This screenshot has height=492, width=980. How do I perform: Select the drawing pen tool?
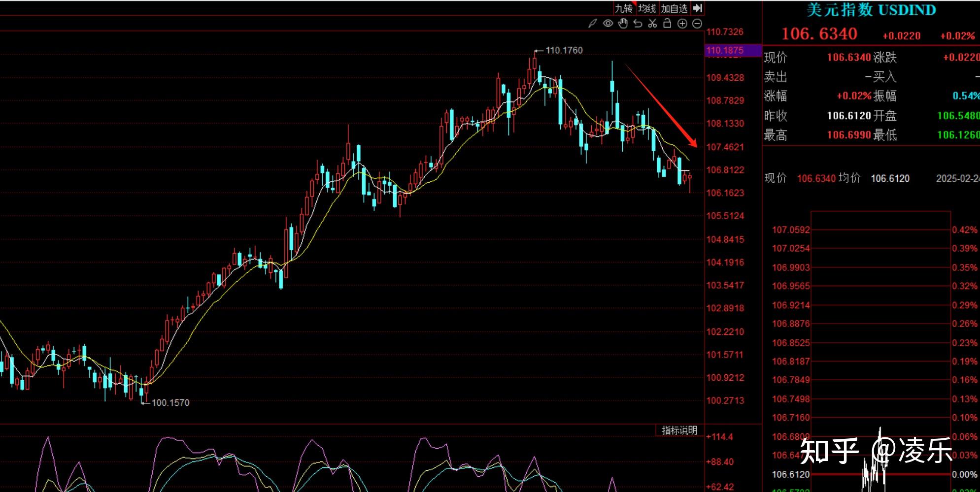[593, 23]
